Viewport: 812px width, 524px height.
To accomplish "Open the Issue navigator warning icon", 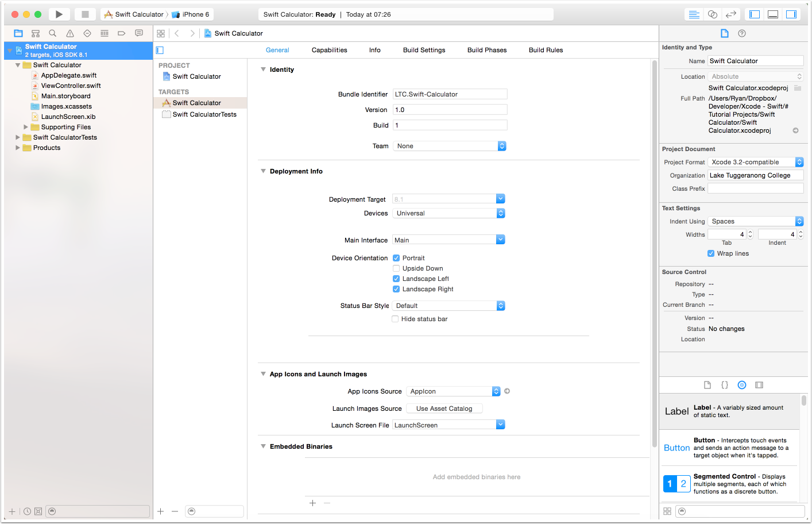I will tap(70, 33).
